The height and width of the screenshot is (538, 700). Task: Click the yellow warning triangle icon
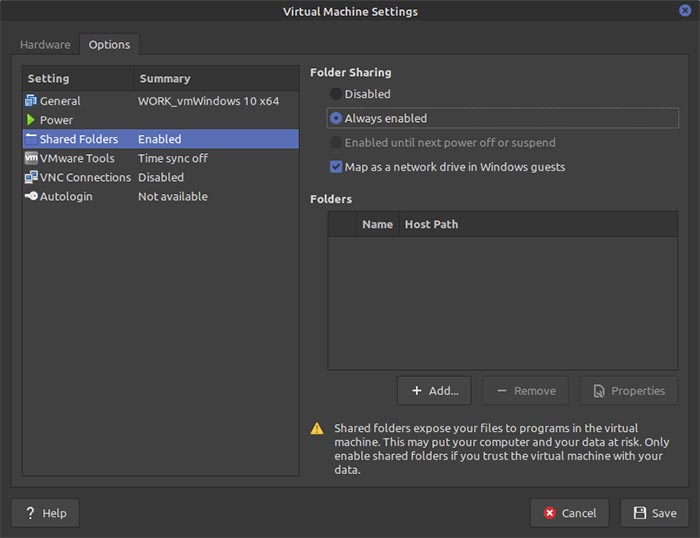[317, 429]
